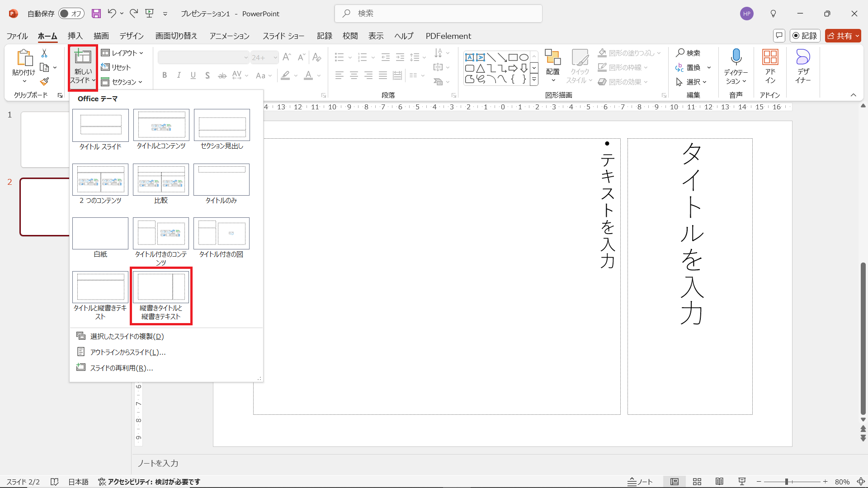
Task: Open the Animations (アニメーション) tab
Action: click(x=229, y=36)
